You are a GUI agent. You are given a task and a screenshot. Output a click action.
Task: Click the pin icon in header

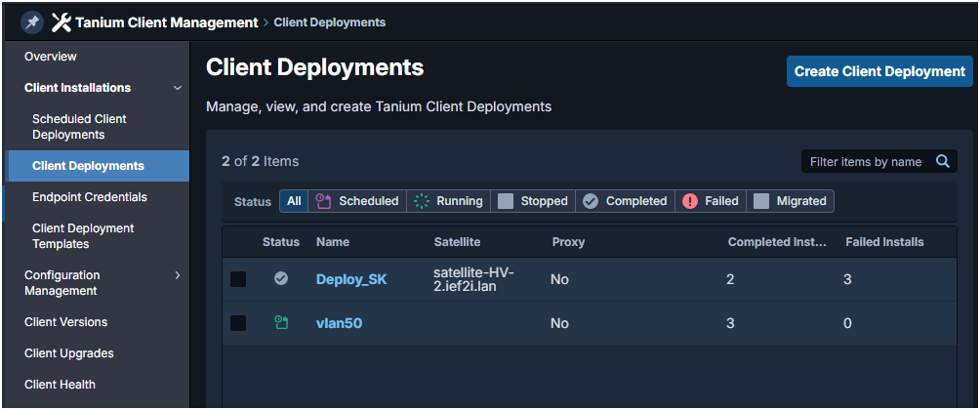pos(32,21)
